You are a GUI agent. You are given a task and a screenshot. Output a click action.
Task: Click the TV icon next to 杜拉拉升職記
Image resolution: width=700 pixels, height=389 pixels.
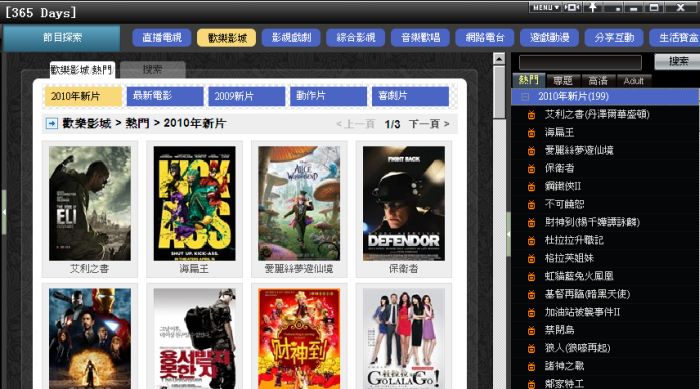531,241
